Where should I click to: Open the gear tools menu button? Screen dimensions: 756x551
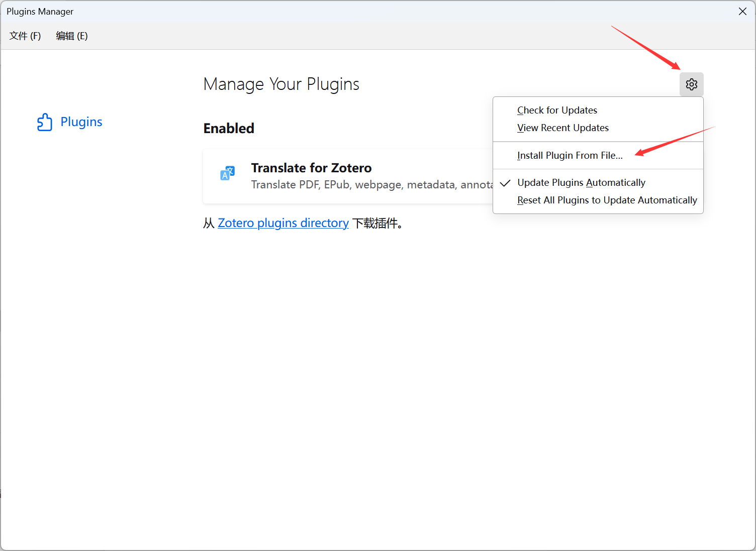coord(691,84)
